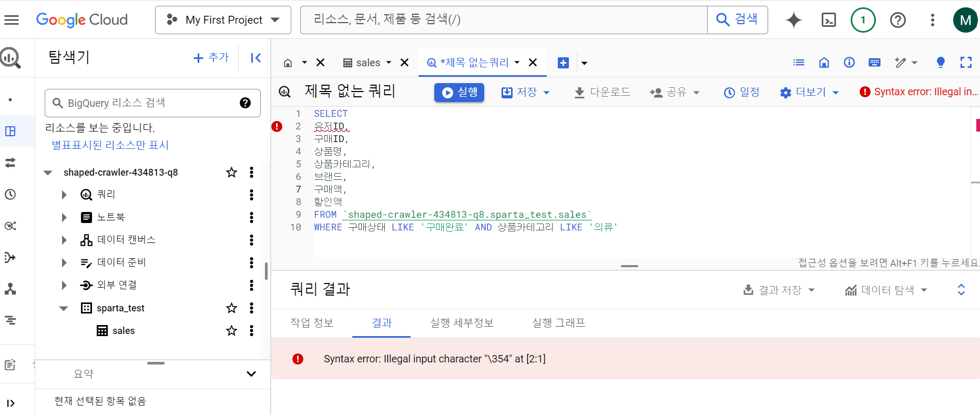The height and width of the screenshot is (415, 980).
Task: Open the main navigation hamburger menu
Action: point(12,20)
